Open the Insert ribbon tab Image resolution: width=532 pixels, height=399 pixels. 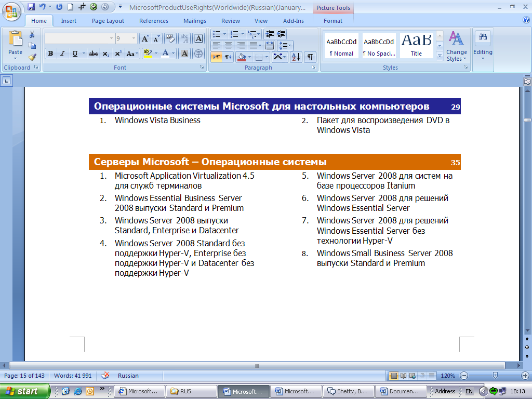(69, 21)
